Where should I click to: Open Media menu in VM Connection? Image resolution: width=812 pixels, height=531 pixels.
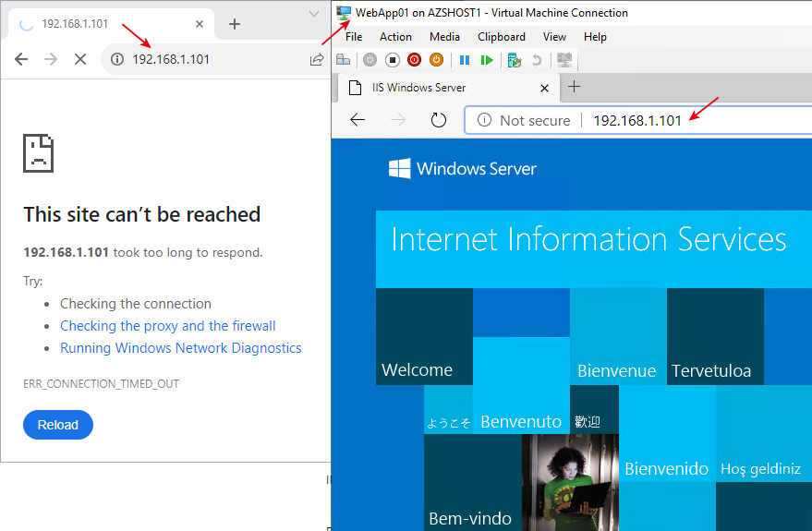[444, 37]
